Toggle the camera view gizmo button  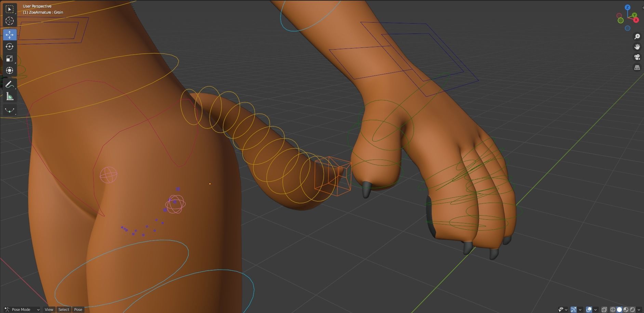pyautogui.click(x=637, y=57)
